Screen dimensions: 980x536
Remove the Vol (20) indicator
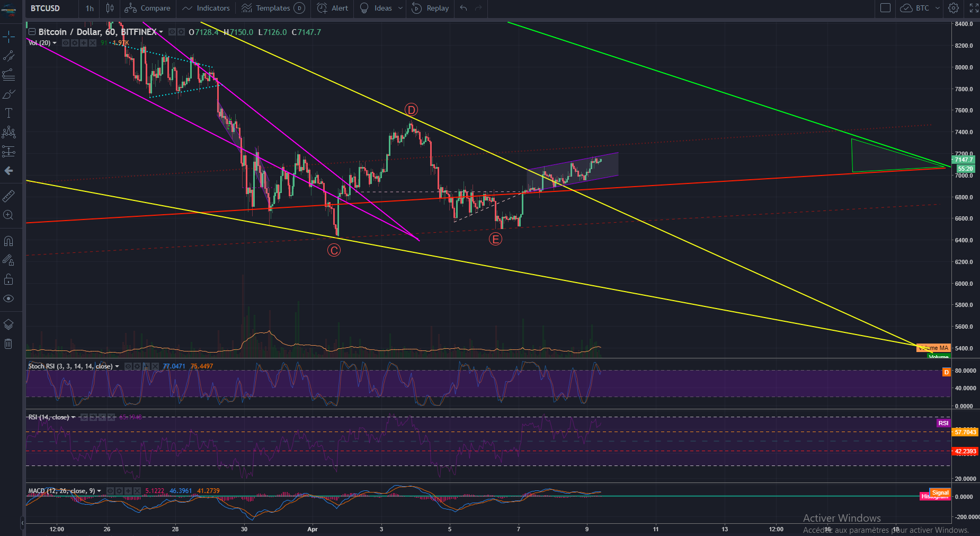click(93, 43)
